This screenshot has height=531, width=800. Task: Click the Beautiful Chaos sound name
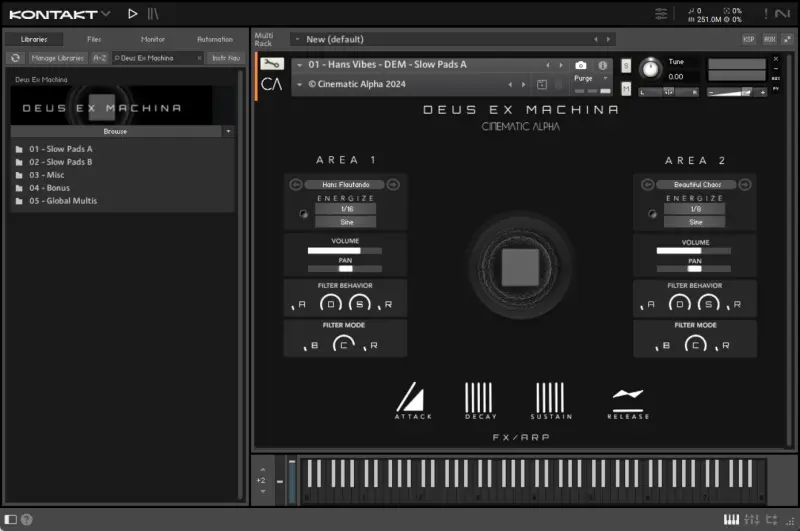coord(697,185)
